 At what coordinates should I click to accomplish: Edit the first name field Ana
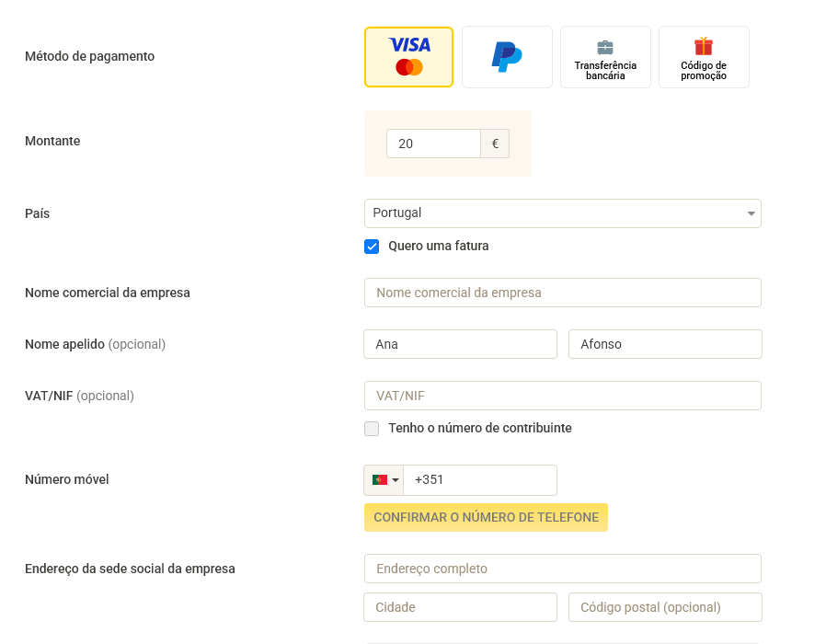pos(461,344)
